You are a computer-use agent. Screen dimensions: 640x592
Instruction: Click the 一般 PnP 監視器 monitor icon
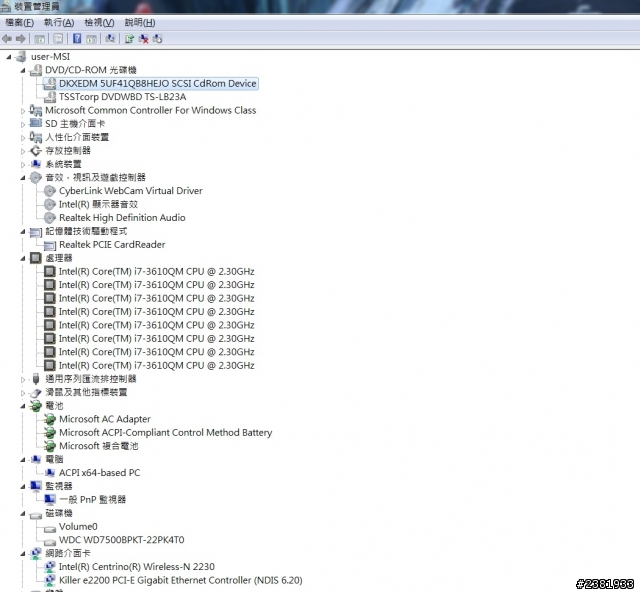tap(50, 499)
